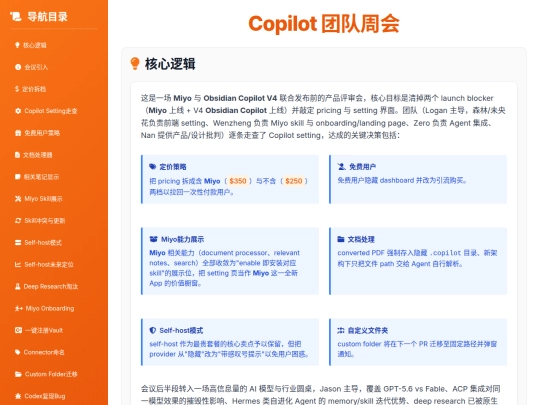Click the large lightbulb icon in 核心逻辑 heading
The image size is (540, 405).
pos(135,64)
